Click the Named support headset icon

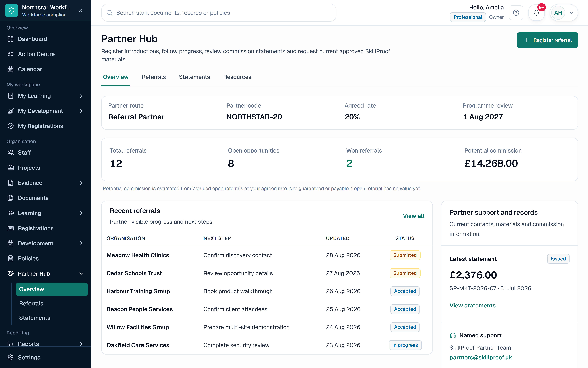[x=453, y=335]
